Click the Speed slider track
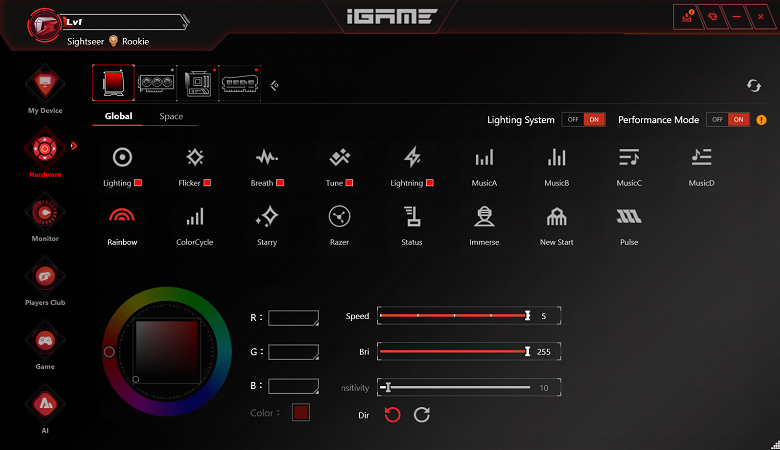Viewport: 780px width, 450px height. [452, 316]
